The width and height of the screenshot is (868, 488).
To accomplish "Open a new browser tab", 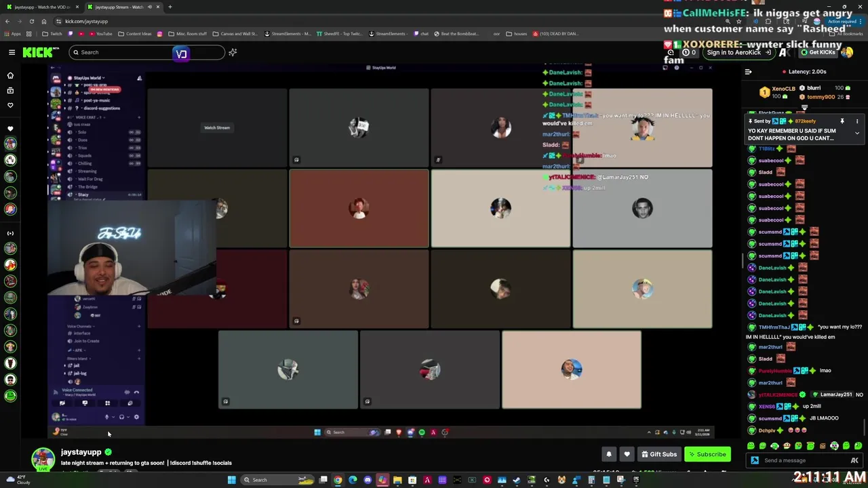I will tap(170, 7).
